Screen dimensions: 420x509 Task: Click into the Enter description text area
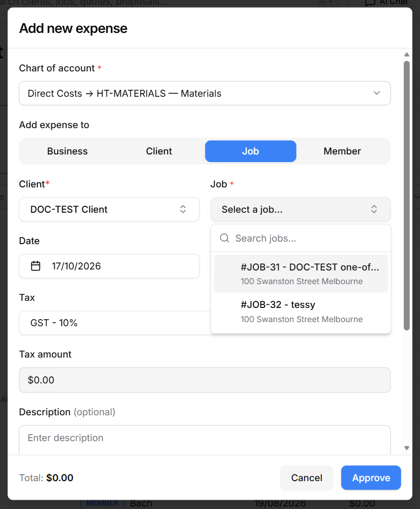(x=204, y=440)
